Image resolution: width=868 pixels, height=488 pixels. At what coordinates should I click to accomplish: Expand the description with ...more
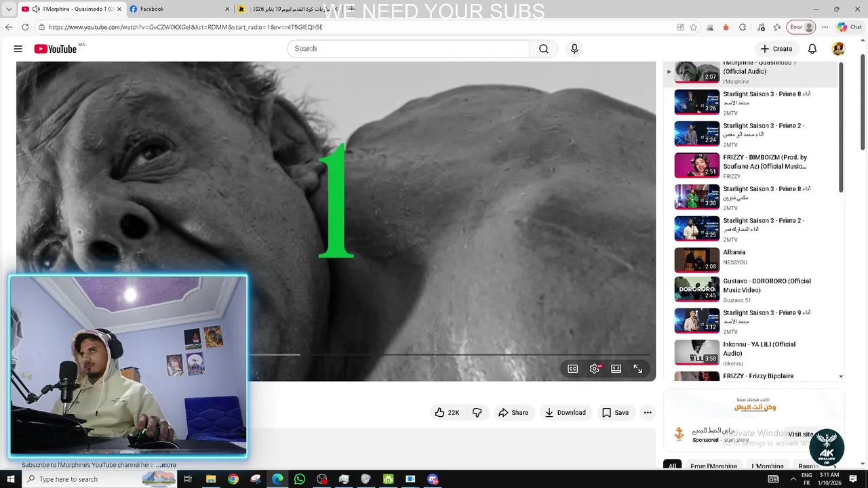[166, 465]
